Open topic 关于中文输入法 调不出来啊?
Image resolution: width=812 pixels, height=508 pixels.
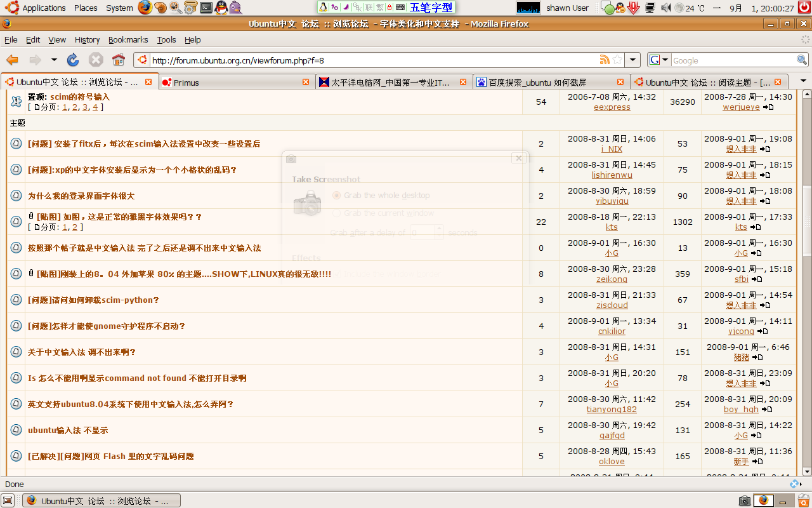(82, 352)
